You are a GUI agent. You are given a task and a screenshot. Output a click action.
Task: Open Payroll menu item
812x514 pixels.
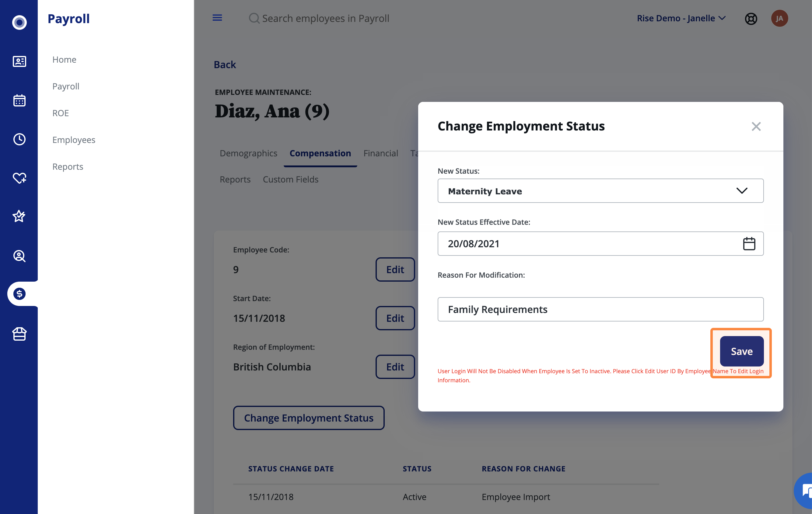pyautogui.click(x=66, y=86)
